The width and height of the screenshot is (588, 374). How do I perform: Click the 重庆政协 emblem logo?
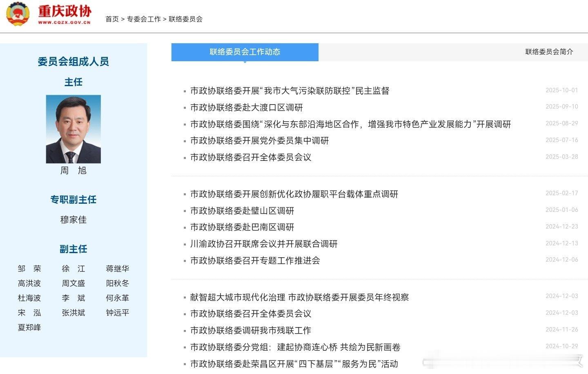click(x=18, y=14)
